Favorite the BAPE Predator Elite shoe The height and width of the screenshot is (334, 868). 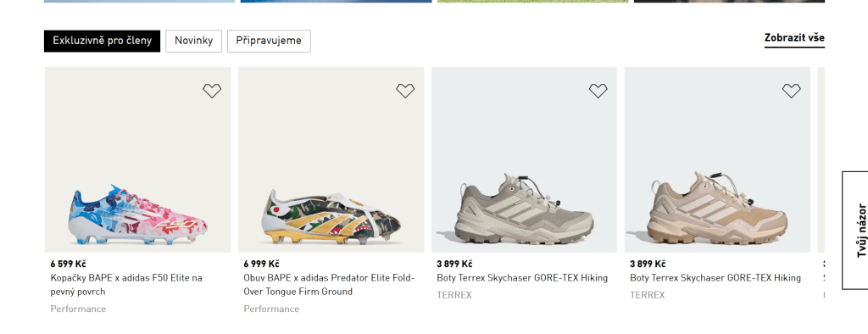coord(405,91)
